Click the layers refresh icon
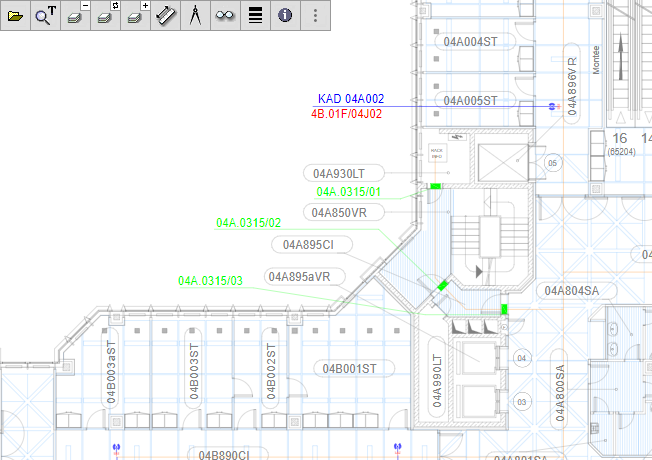Screen dimensions: 652x460 (x=105, y=16)
